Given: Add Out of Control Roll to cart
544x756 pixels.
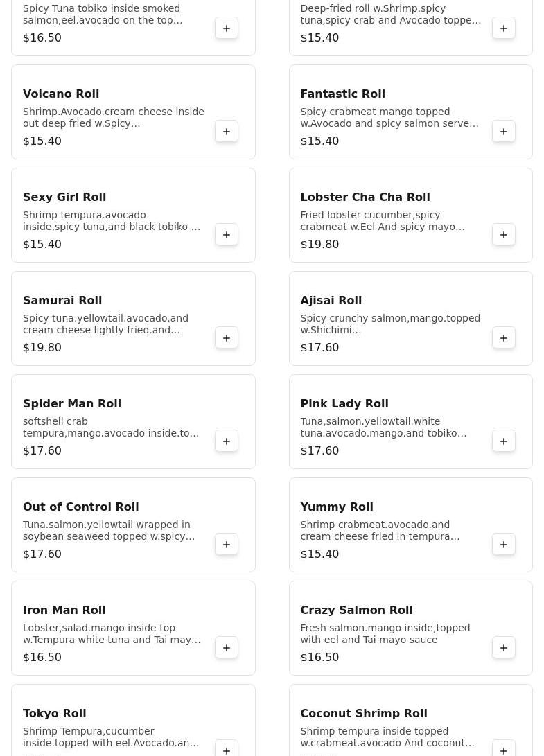Looking at the screenshot, I should 227,545.
